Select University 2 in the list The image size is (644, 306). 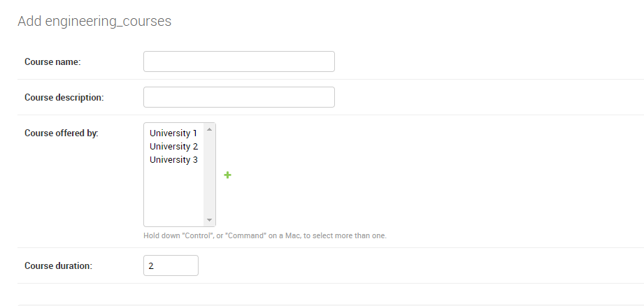173,147
